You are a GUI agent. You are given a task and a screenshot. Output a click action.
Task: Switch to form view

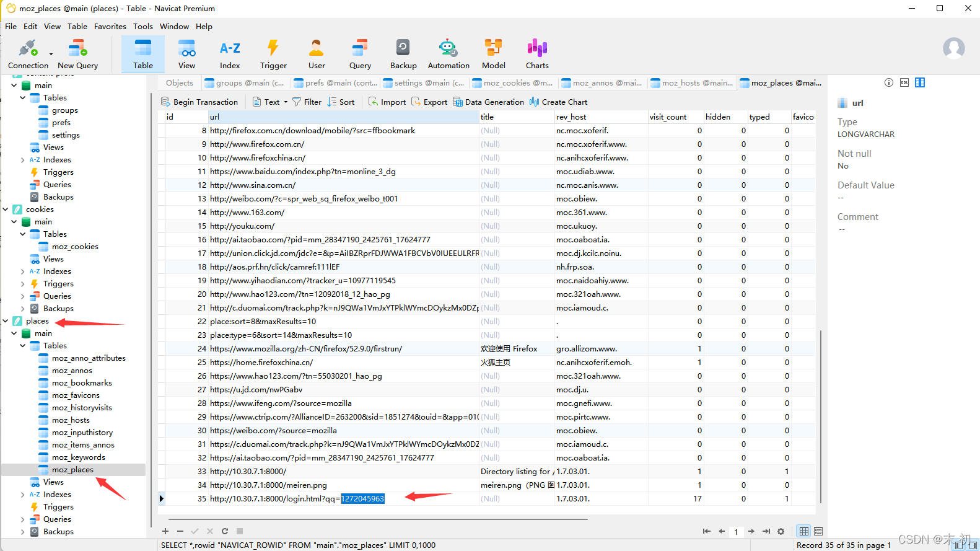pyautogui.click(x=818, y=531)
